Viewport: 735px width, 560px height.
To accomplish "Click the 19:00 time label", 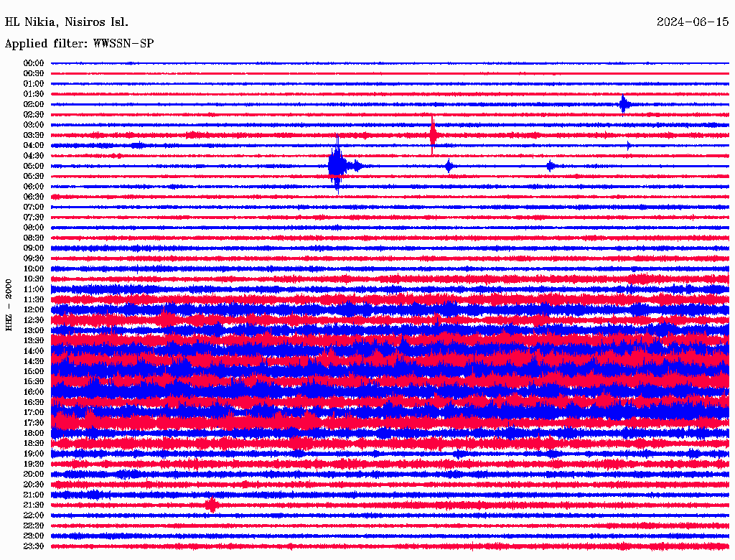I will coord(33,454).
